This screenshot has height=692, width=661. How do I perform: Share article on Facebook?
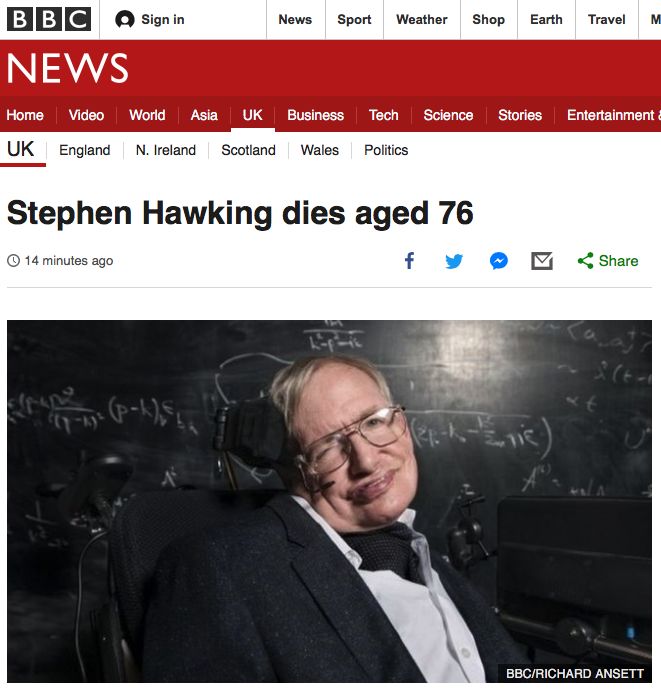[x=409, y=260]
